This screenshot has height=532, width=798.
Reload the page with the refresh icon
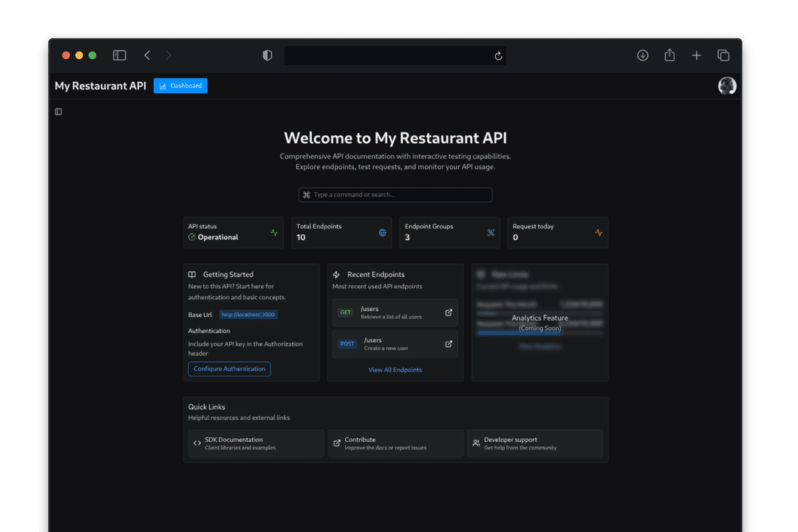coord(498,55)
